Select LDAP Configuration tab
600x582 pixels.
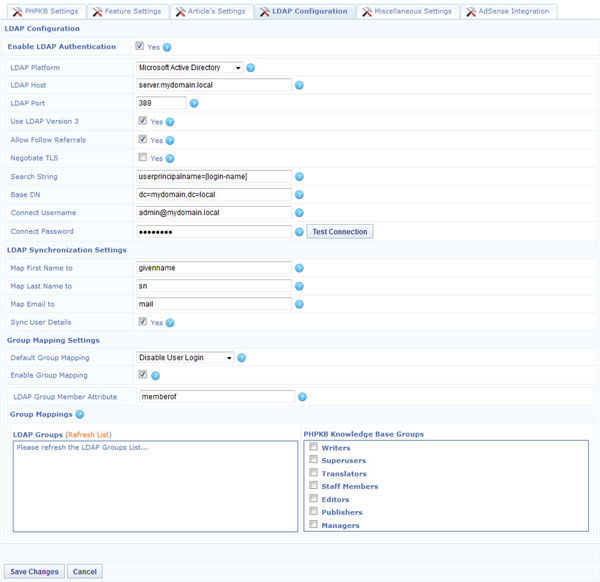point(304,11)
